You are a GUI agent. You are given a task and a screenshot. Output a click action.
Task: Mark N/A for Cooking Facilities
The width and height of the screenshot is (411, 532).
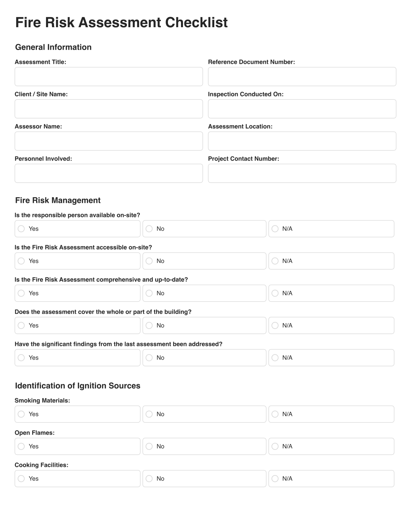coord(275,479)
